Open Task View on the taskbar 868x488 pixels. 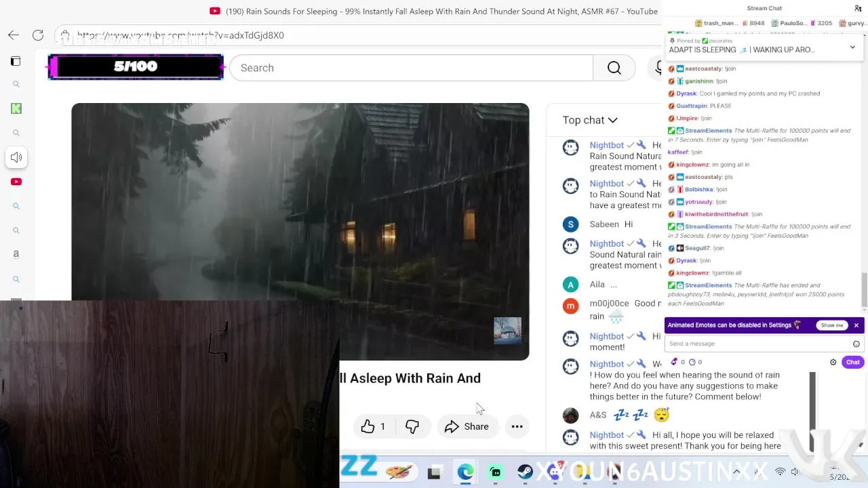(x=434, y=472)
